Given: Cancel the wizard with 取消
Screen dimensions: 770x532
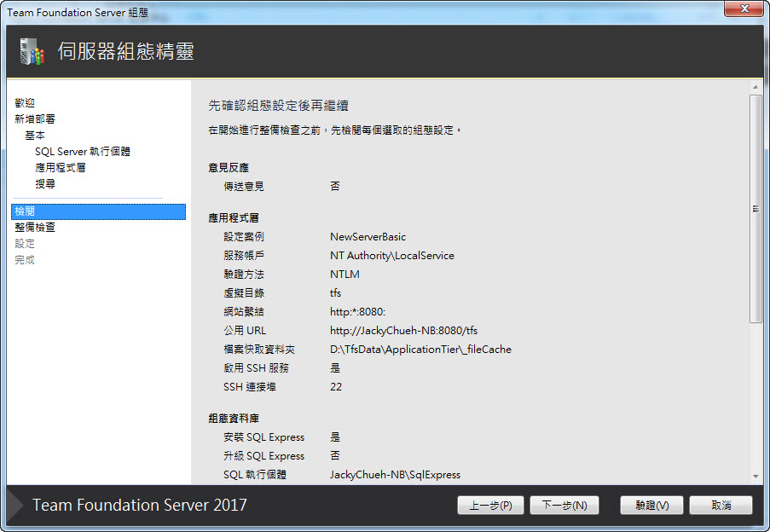Looking at the screenshot, I should click(721, 505).
